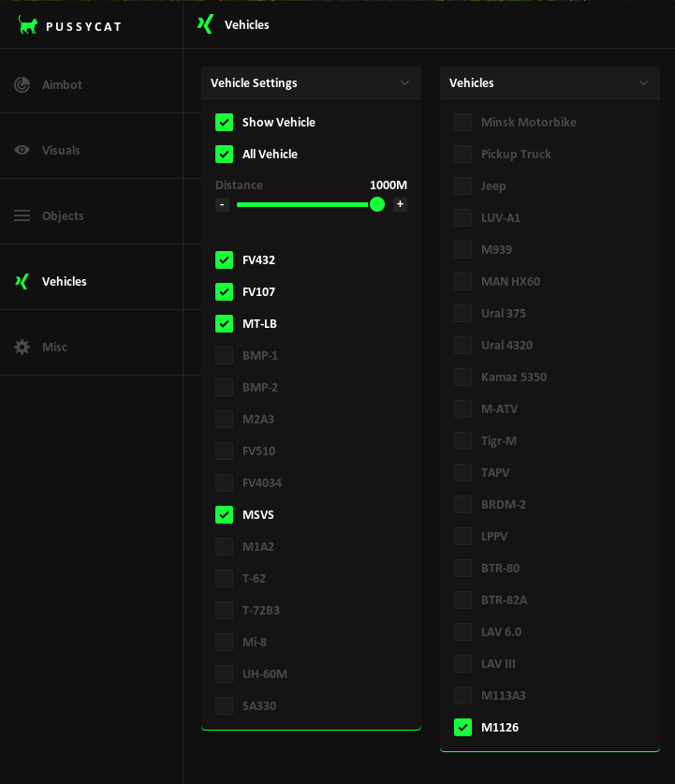The image size is (675, 784).
Task: Uncheck the MSVS checkbox
Action: (x=224, y=514)
